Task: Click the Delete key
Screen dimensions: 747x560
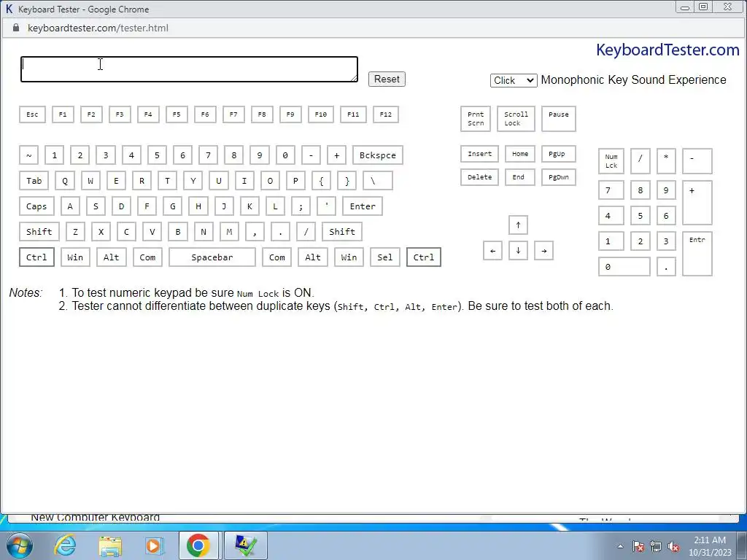Action: pos(480,177)
